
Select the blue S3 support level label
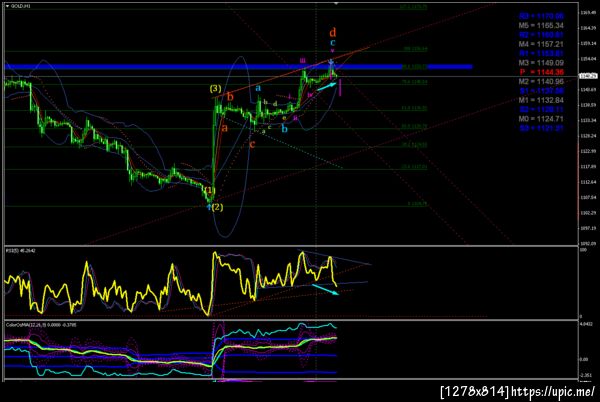541,128
